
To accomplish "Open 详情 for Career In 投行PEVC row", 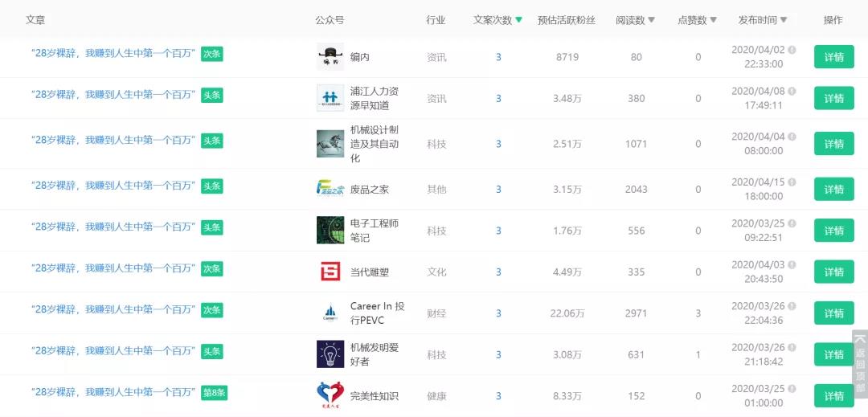I will (833, 313).
